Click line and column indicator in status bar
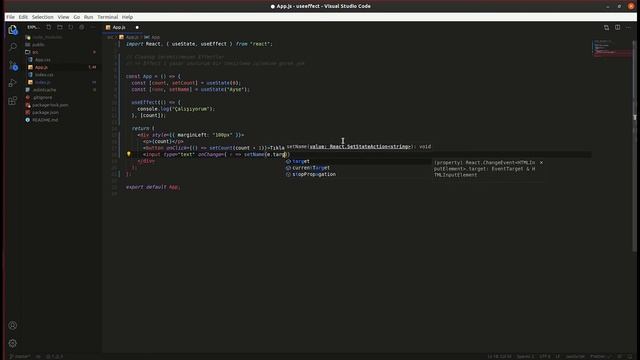640x360 pixels. pos(499,356)
